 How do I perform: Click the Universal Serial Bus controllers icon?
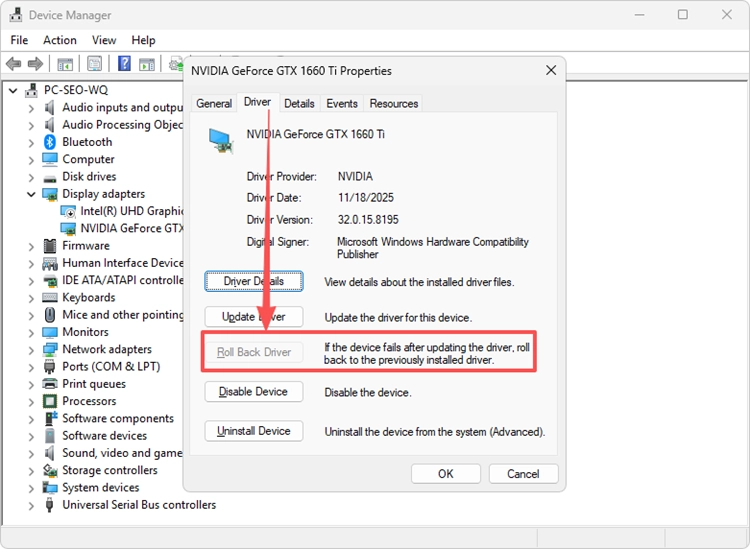click(x=49, y=505)
